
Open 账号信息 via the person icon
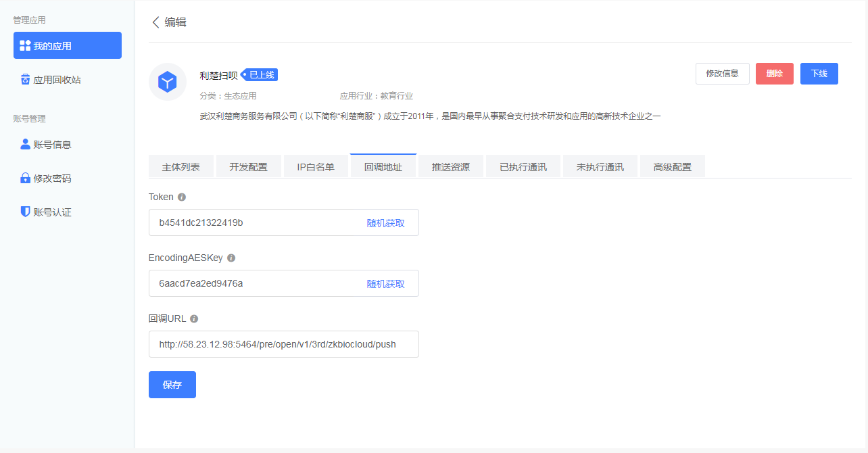24,144
